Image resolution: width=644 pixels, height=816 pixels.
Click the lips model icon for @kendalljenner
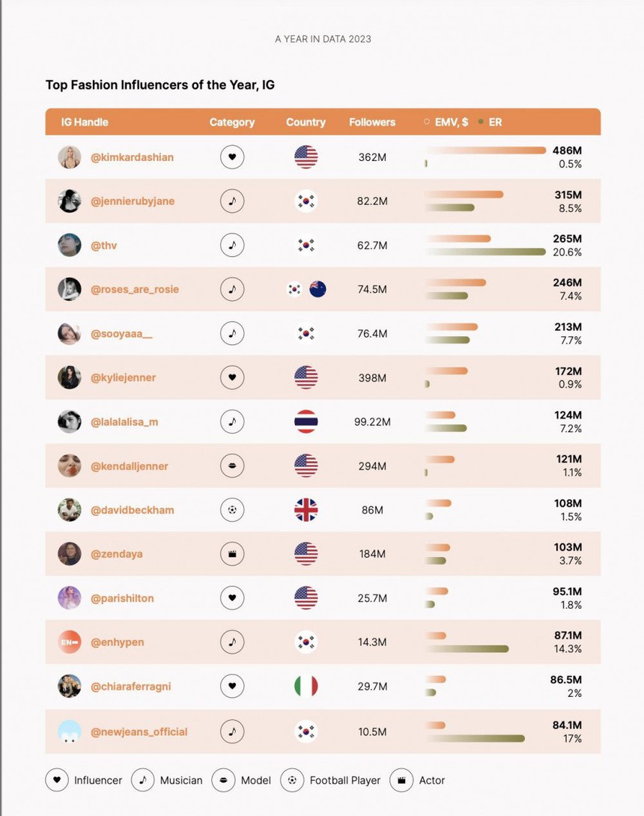point(232,466)
